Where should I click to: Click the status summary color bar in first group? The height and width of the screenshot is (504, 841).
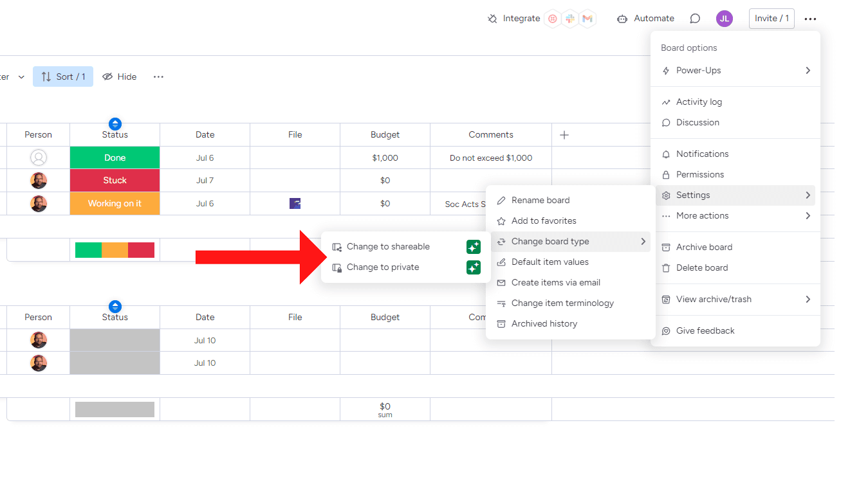click(115, 250)
